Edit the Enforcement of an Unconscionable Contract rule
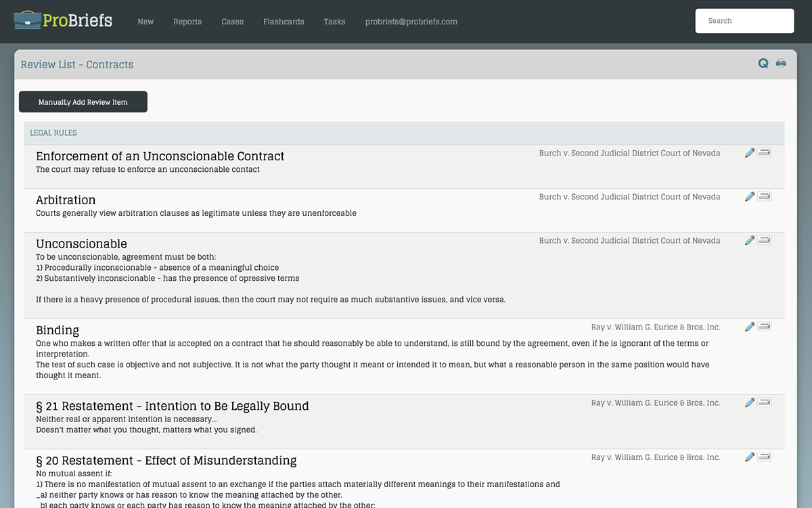 coord(749,152)
